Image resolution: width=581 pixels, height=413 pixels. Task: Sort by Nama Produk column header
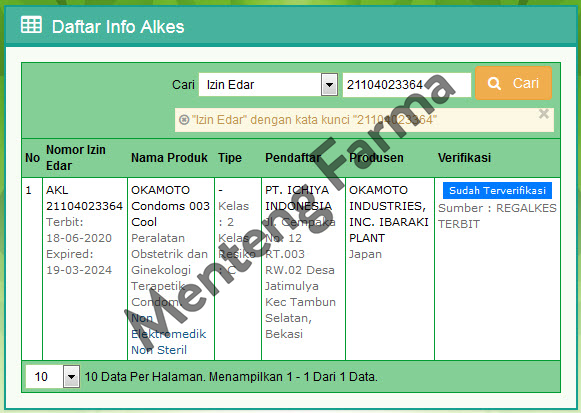169,158
